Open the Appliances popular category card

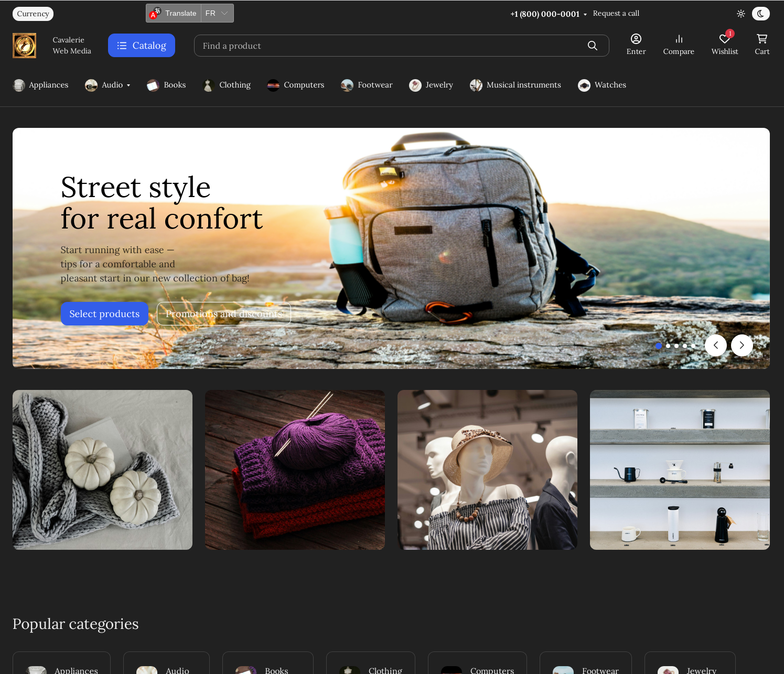(61, 663)
